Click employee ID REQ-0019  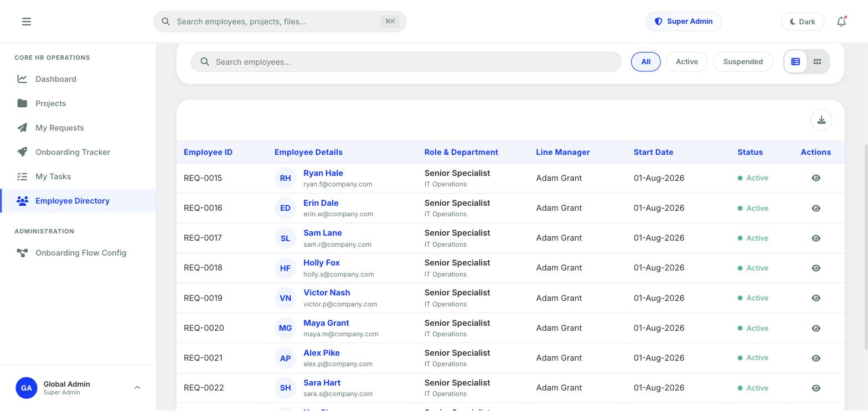pyautogui.click(x=203, y=298)
